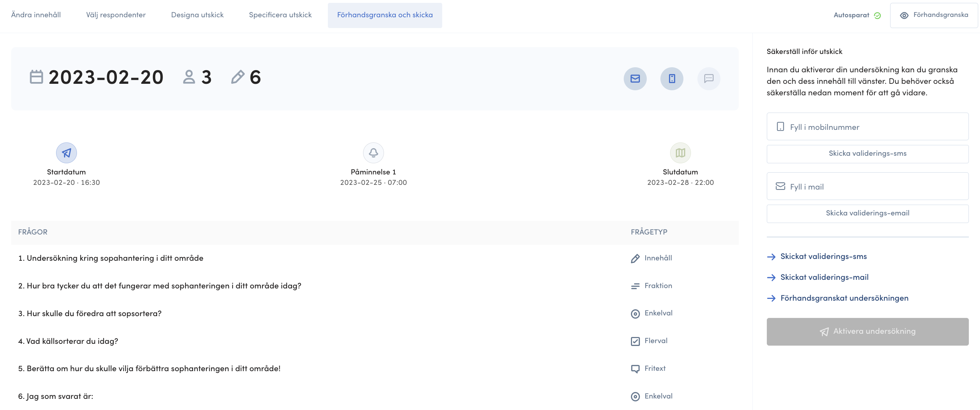Click the arrow beside Skickat validerings-mail
980x410 pixels.
pyautogui.click(x=771, y=278)
